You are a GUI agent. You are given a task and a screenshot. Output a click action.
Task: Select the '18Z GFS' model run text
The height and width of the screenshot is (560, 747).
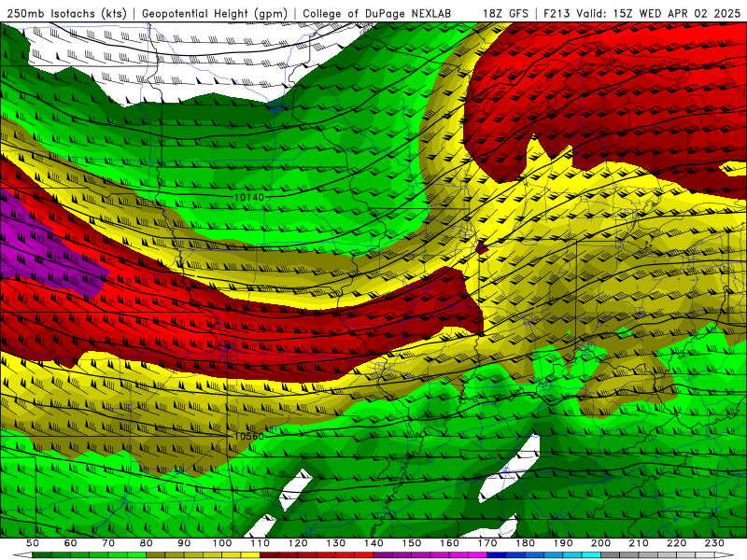point(505,13)
